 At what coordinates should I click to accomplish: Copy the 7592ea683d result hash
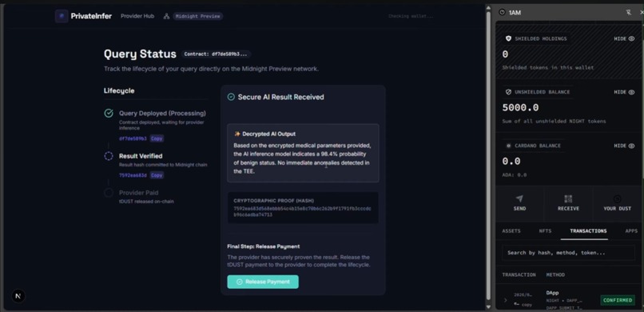157,175
